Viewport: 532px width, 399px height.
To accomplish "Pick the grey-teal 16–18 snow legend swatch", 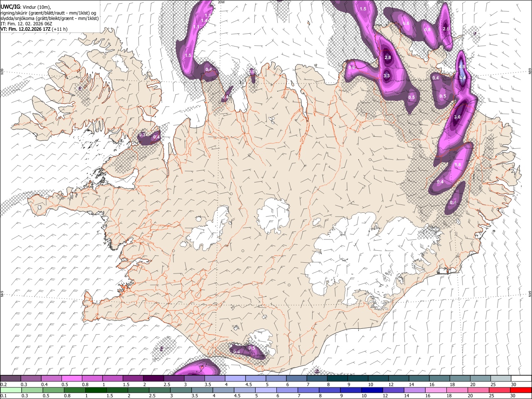I will (439, 379).
